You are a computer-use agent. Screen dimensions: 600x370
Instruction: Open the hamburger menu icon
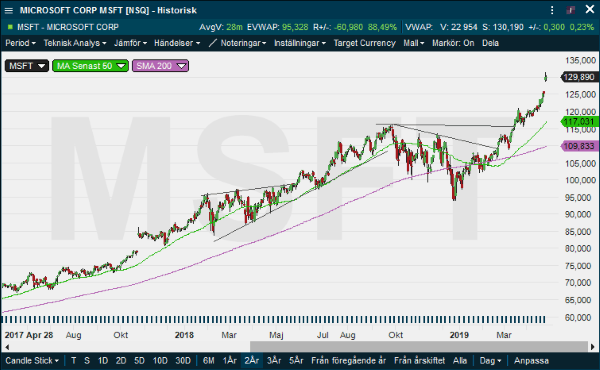pyautogui.click(x=8, y=10)
